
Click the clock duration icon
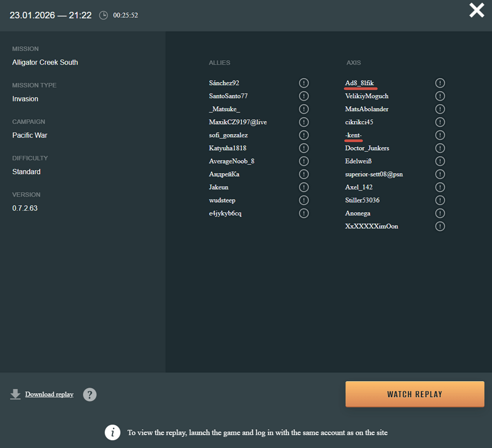pyautogui.click(x=103, y=15)
